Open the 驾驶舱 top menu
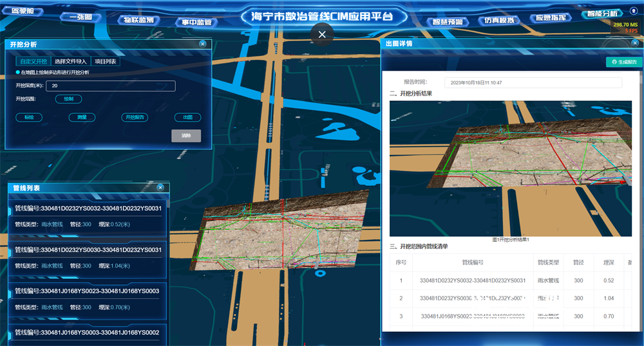 pos(22,11)
